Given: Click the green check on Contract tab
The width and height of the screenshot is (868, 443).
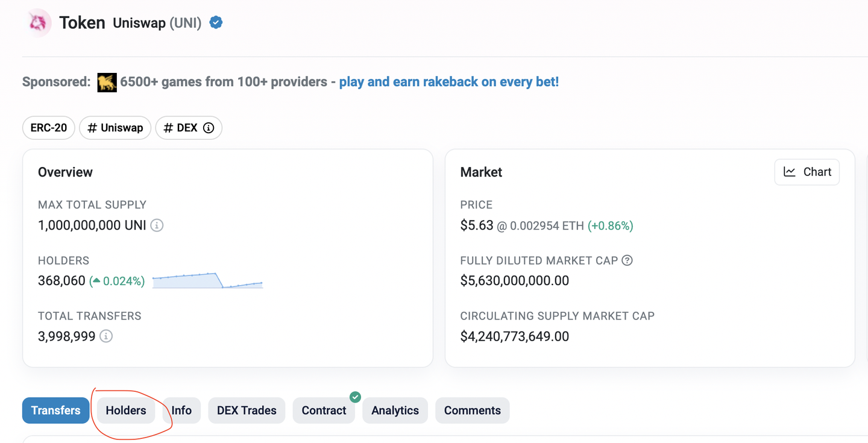Looking at the screenshot, I should click(x=356, y=397).
